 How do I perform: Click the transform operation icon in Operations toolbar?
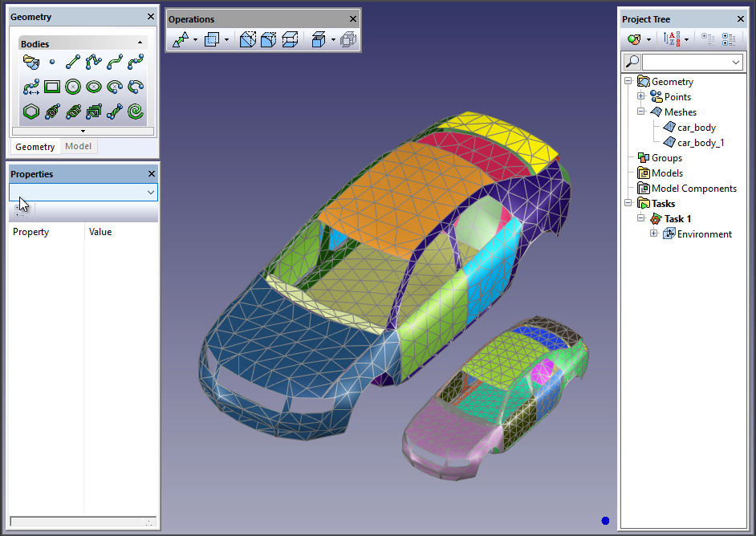tap(181, 39)
